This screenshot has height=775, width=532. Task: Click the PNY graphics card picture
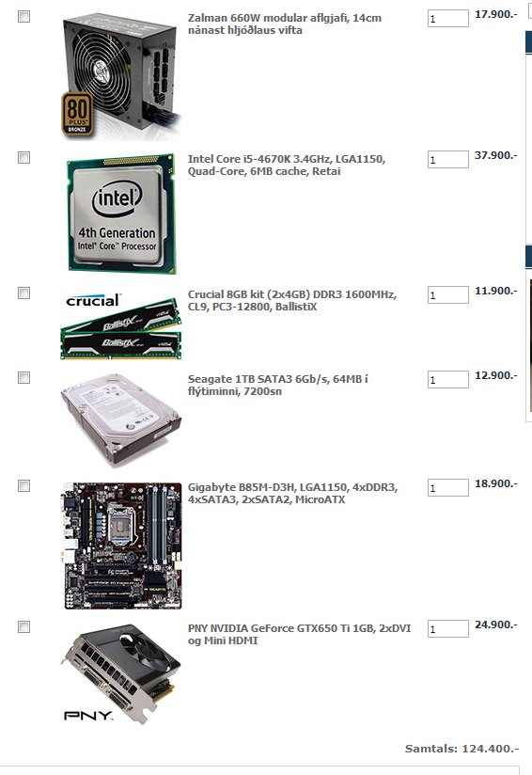[121, 674]
